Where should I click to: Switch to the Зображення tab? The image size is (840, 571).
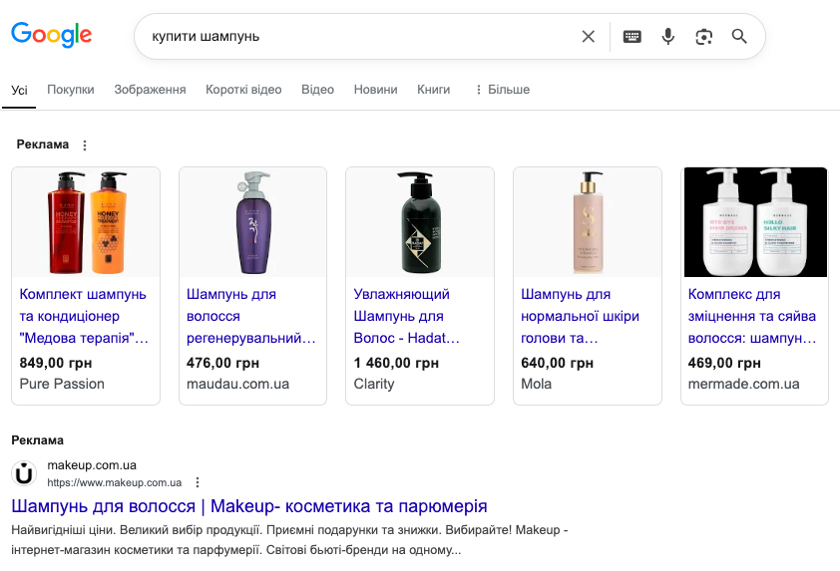[150, 89]
